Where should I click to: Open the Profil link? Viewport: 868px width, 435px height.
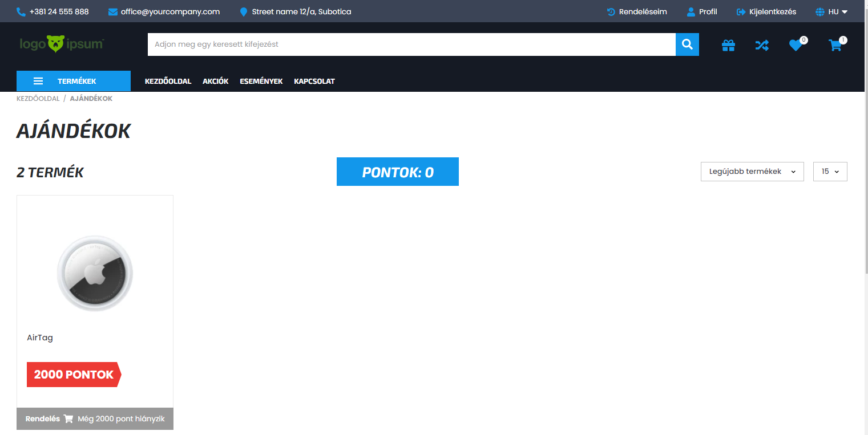702,11
